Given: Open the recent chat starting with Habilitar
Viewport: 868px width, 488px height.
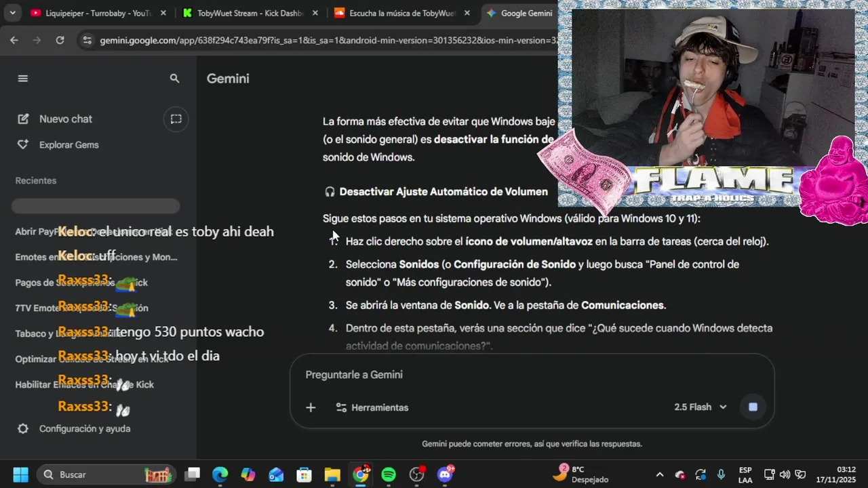Looking at the screenshot, I should [96, 384].
